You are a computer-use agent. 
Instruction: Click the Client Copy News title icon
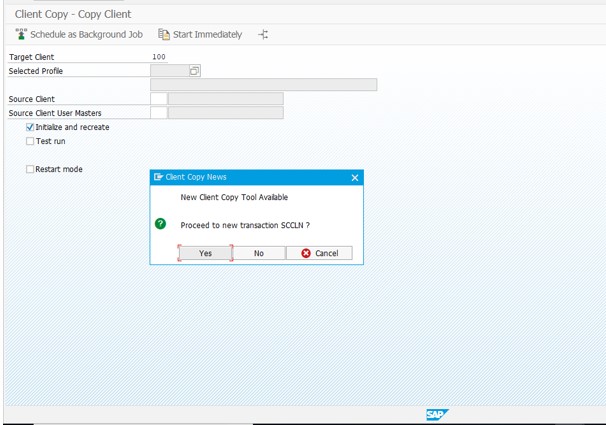point(158,177)
